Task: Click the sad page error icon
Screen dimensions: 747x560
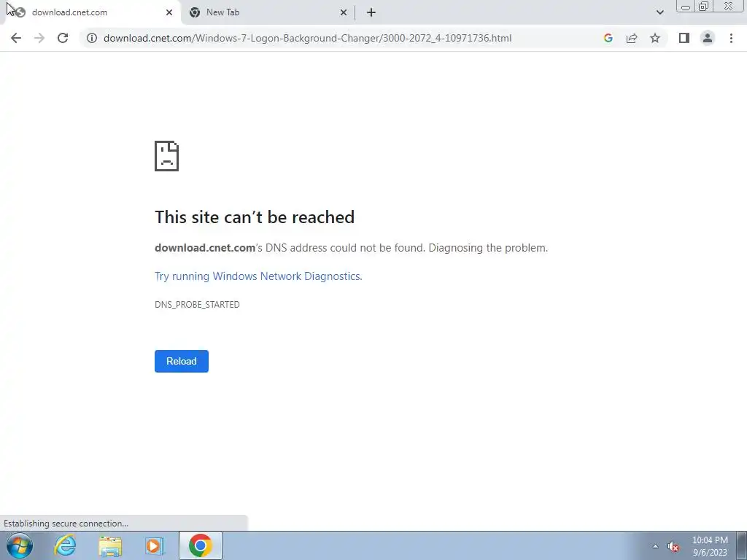Action: click(x=167, y=156)
